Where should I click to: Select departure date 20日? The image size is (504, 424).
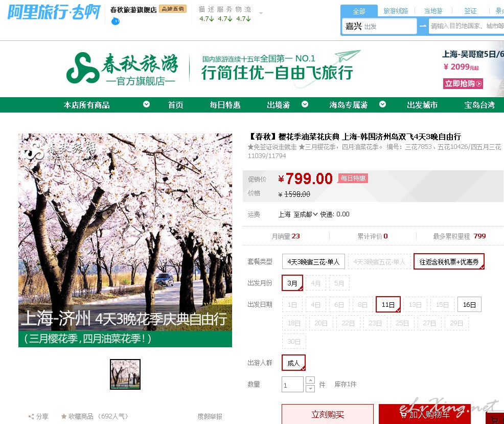pyautogui.click(x=321, y=323)
